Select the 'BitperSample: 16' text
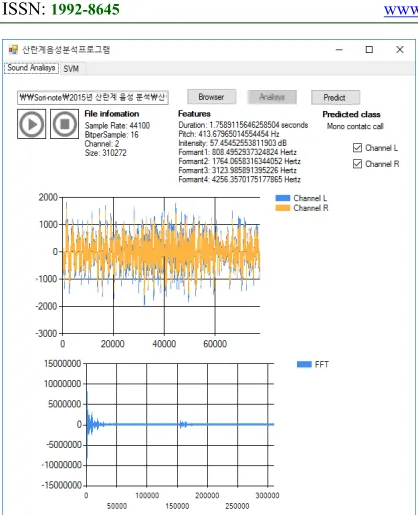This screenshot has height=516, width=418. 112,135
